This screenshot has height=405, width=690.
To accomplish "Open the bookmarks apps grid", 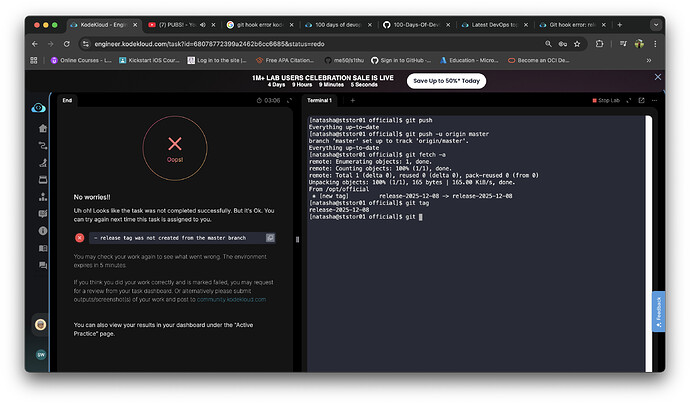I will point(34,61).
